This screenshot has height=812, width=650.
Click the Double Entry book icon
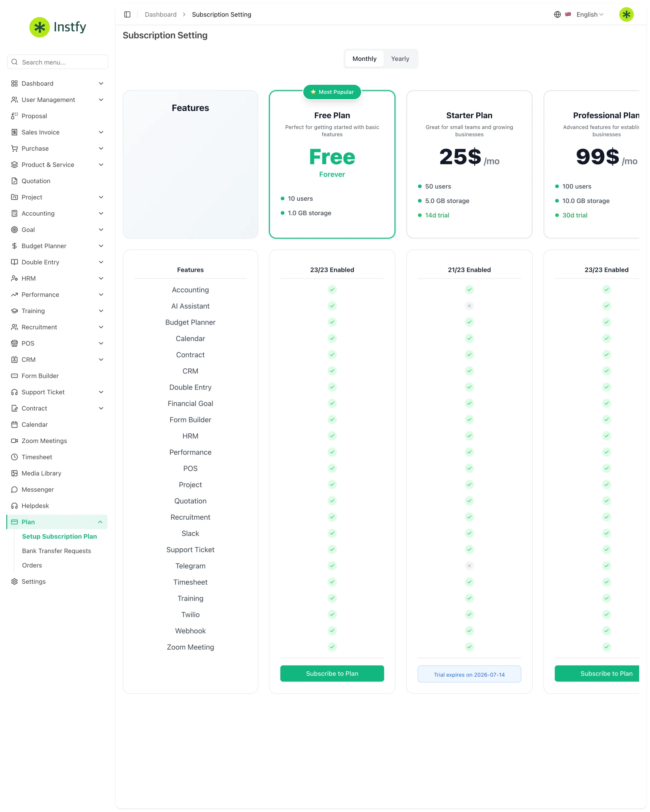pos(14,262)
